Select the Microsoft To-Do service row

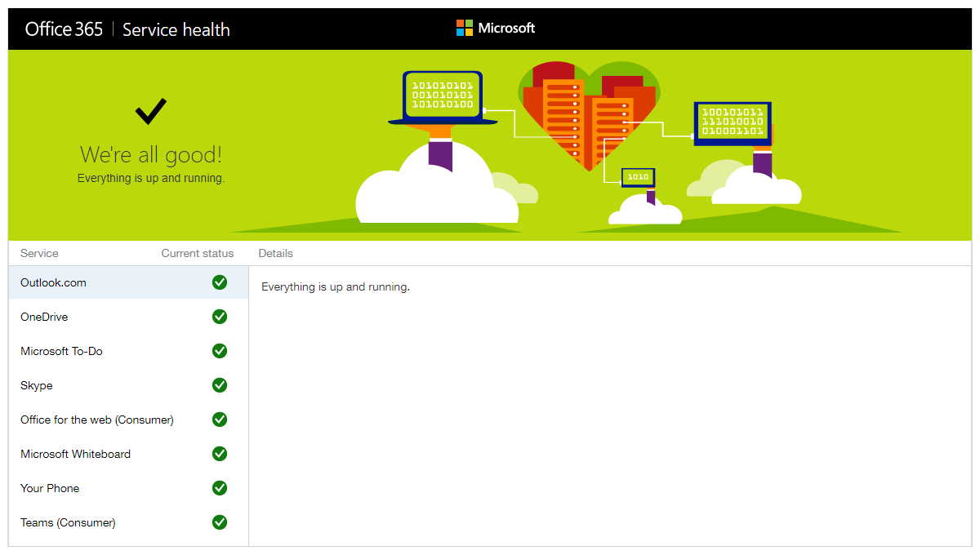click(x=128, y=351)
